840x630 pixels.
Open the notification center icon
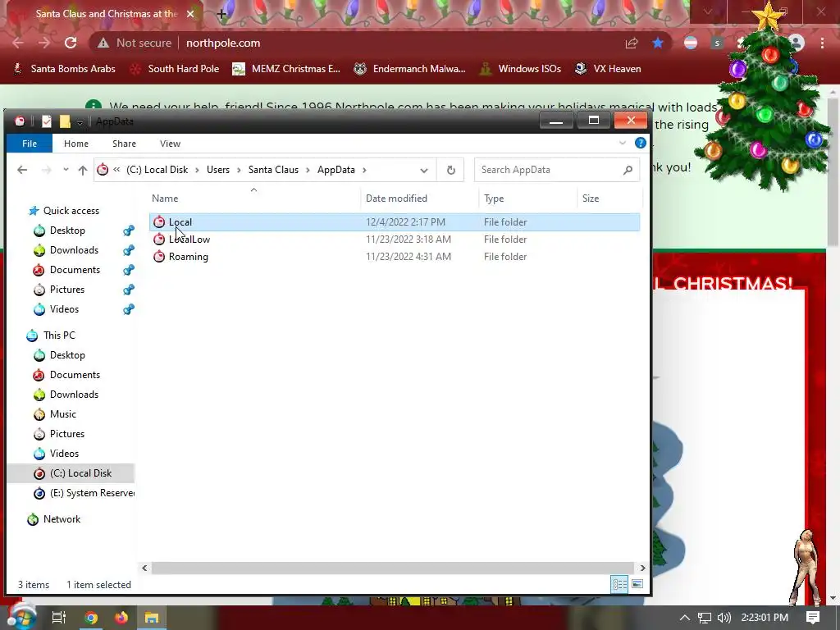pos(813,618)
